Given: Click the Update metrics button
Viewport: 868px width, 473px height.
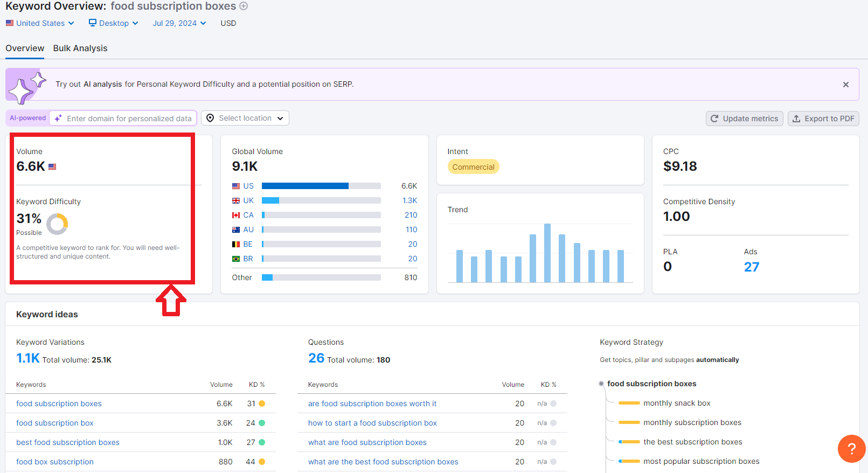Looking at the screenshot, I should pyautogui.click(x=745, y=119).
